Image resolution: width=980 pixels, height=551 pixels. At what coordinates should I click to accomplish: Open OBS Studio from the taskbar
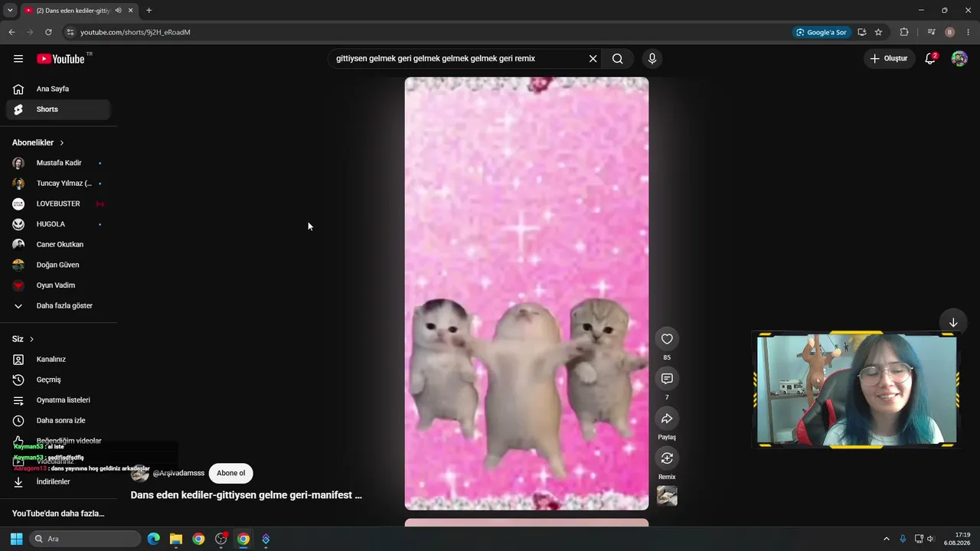(x=221, y=539)
